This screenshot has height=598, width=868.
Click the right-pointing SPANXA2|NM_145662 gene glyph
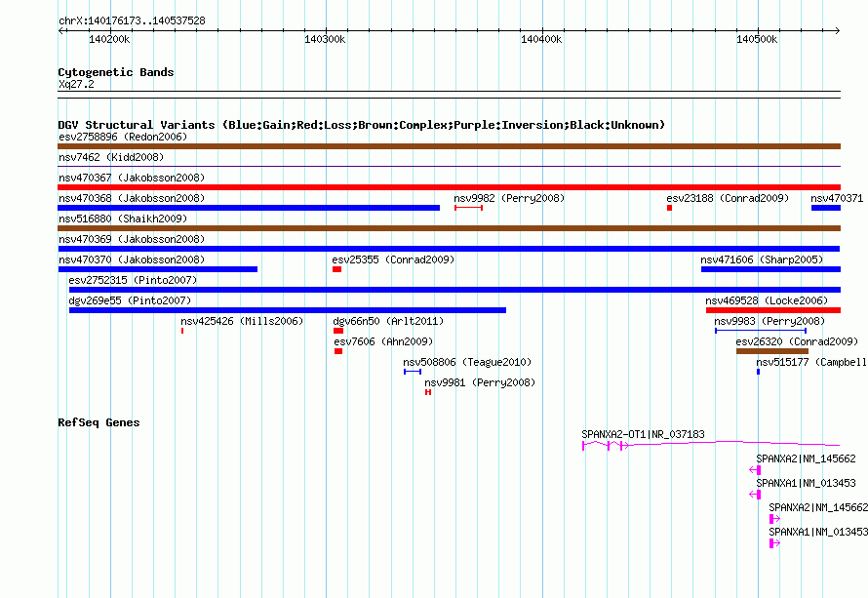pyautogui.click(x=774, y=519)
